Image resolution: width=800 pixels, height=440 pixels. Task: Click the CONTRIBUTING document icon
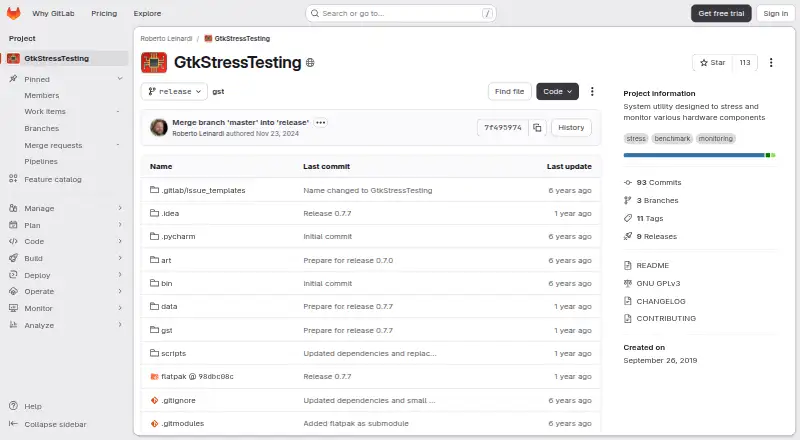pos(628,319)
